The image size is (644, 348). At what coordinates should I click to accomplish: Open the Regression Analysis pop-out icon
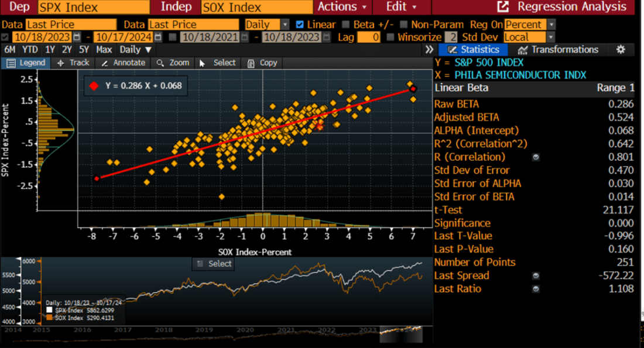503,6
